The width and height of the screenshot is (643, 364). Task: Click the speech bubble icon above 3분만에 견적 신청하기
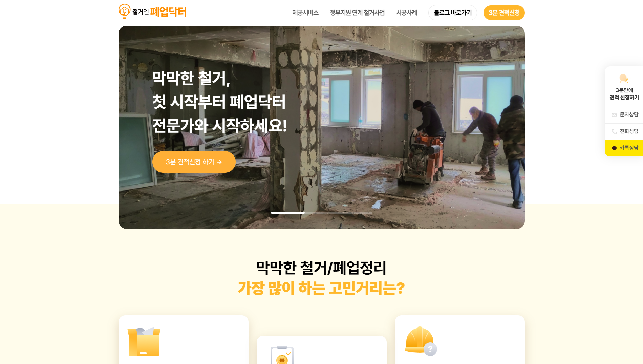(624, 79)
